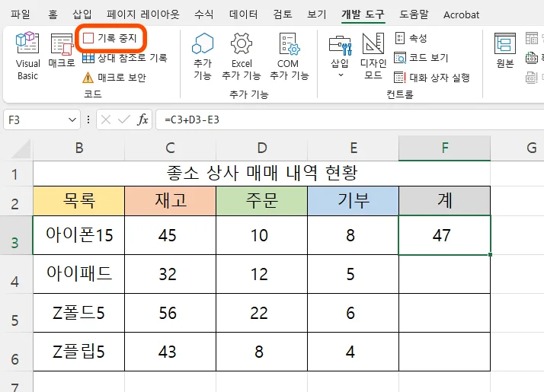
Task: Select the 재고 cell with value 45
Action: [x=171, y=235]
